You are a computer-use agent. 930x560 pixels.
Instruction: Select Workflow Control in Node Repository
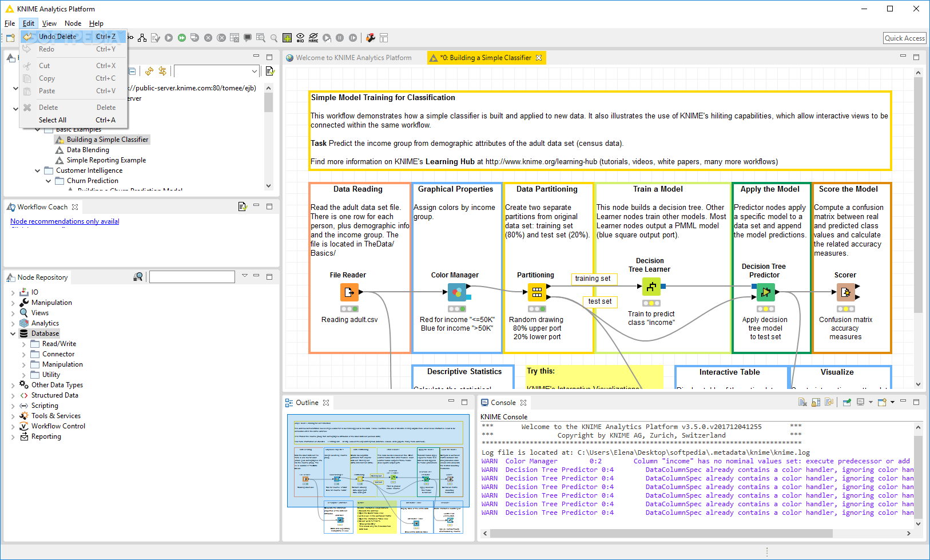coord(58,426)
